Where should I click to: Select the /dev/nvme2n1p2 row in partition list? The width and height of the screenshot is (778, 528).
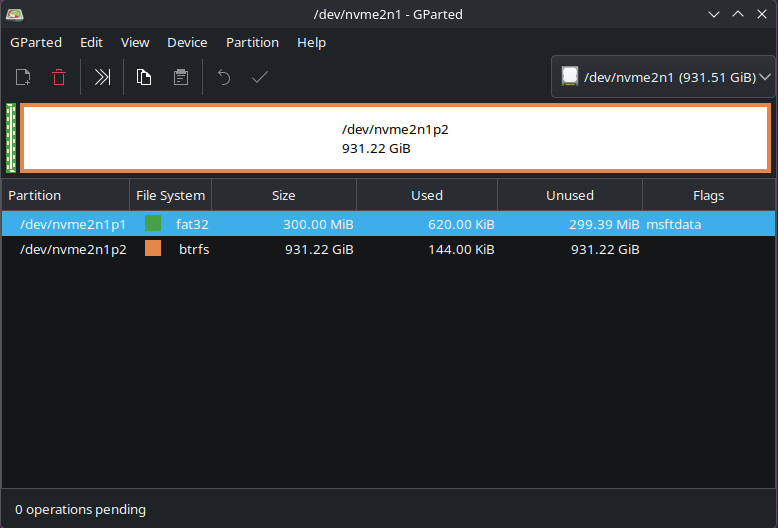point(389,249)
